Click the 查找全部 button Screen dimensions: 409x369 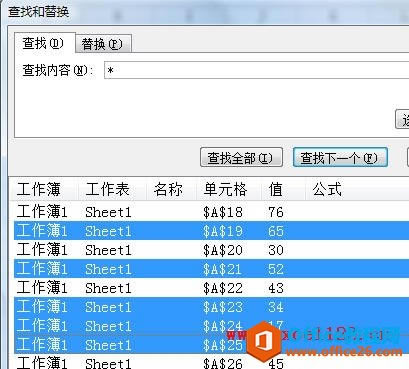pyautogui.click(x=241, y=158)
